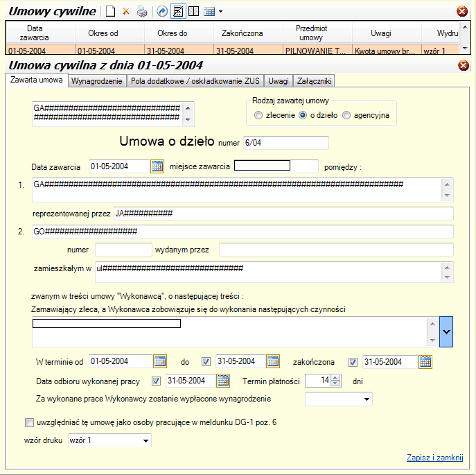
Task: Open calendar for Data zawarcia
Action: pyautogui.click(x=157, y=166)
